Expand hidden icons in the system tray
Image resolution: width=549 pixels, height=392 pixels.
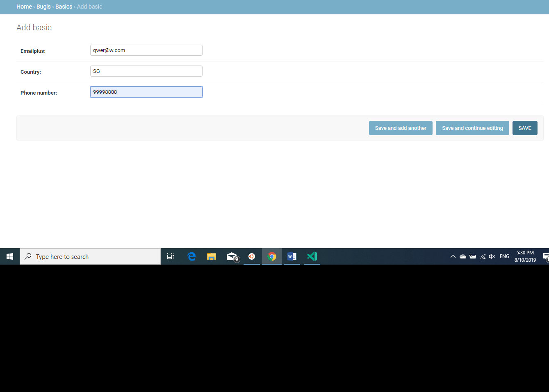453,256
